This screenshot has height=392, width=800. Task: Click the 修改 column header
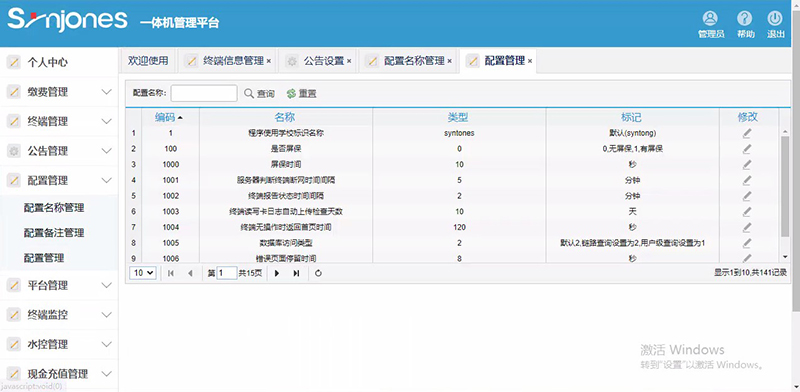747,117
